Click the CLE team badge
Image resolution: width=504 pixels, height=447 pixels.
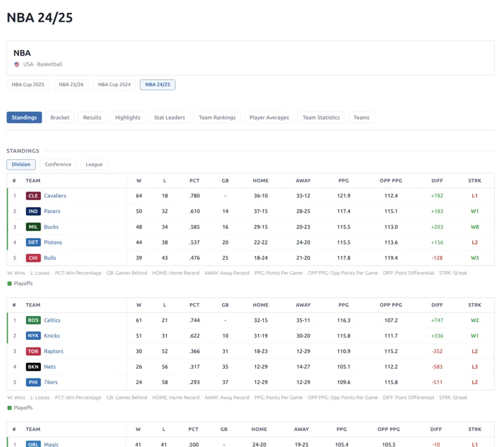tap(33, 195)
